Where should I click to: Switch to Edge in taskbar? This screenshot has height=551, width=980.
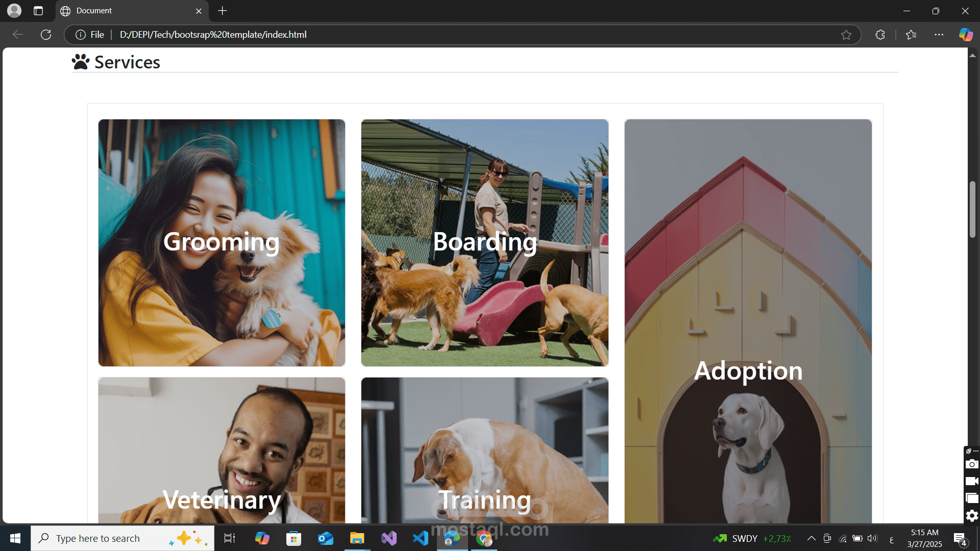point(452,538)
